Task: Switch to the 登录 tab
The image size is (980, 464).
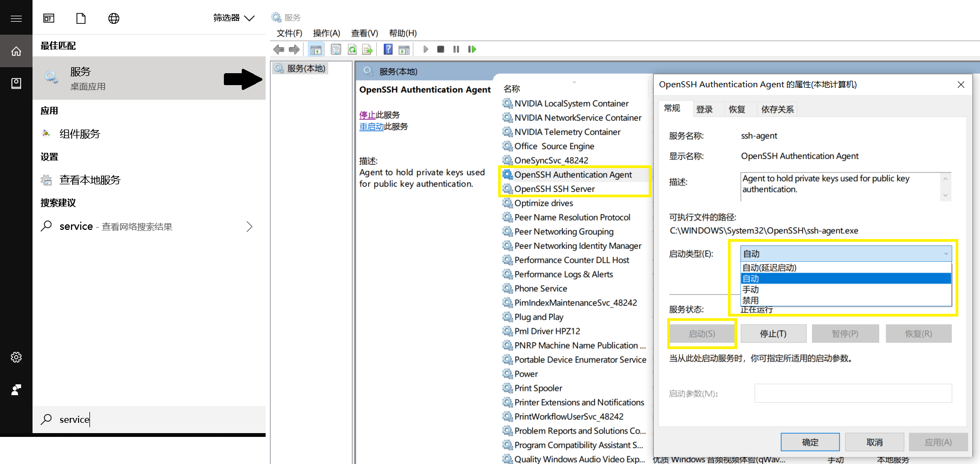Action: (x=705, y=109)
